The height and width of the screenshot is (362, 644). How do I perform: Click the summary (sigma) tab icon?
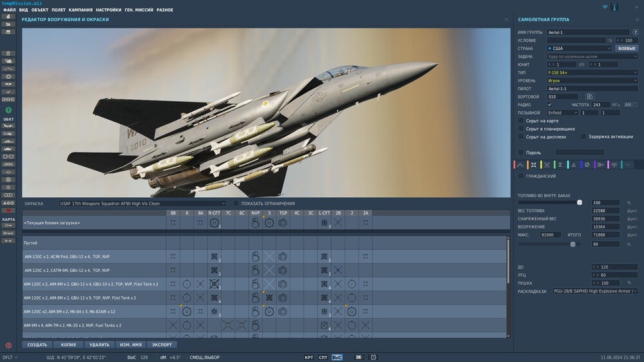pos(560,165)
